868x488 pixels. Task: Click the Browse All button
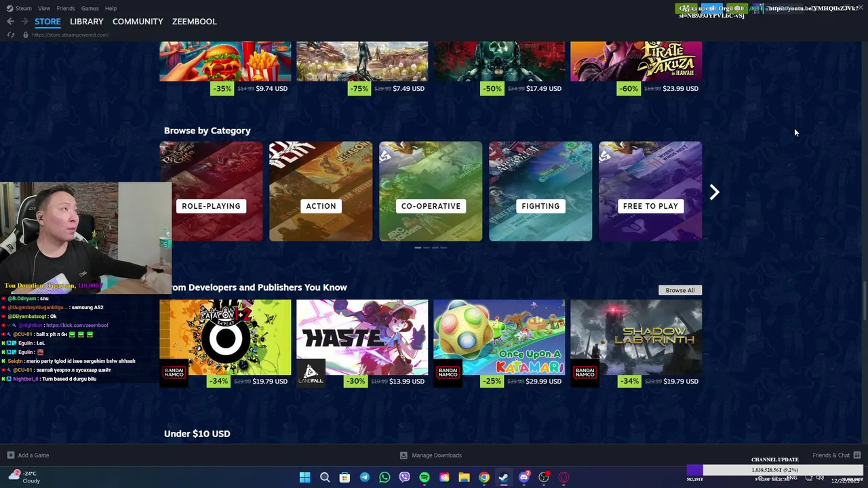[x=680, y=290]
